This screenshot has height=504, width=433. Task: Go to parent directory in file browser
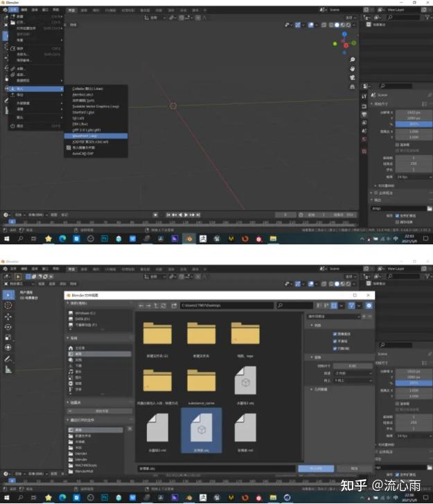[156, 306]
